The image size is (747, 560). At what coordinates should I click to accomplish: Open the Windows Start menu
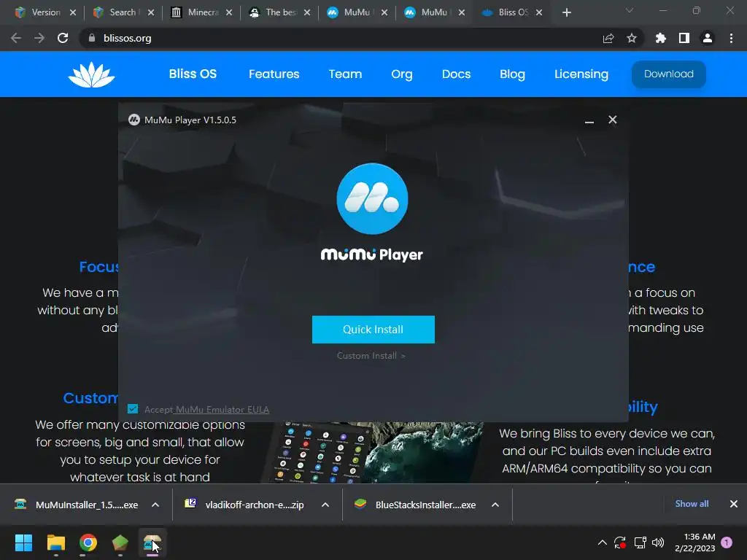click(x=23, y=542)
